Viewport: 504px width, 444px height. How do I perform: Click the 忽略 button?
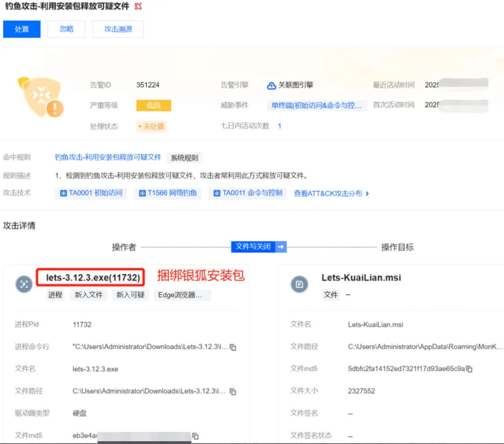pyautogui.click(x=67, y=29)
